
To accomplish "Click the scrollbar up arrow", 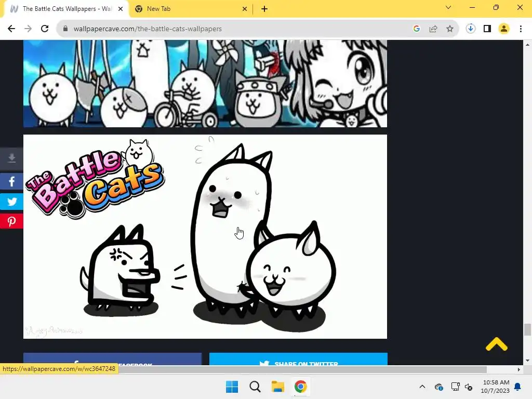I will tap(527, 45).
